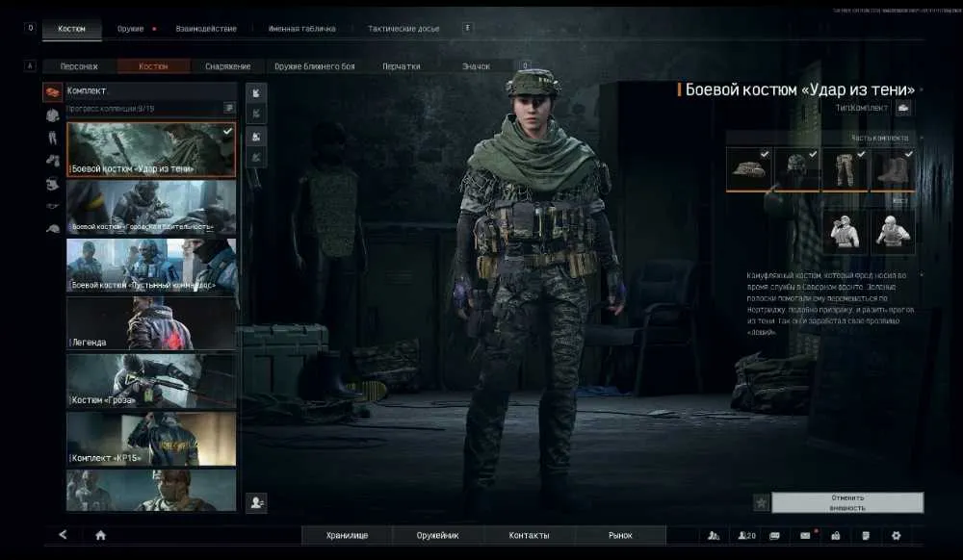This screenshot has height=560, width=963.
Task: Open the Значок sub-tab
Action: pos(476,66)
